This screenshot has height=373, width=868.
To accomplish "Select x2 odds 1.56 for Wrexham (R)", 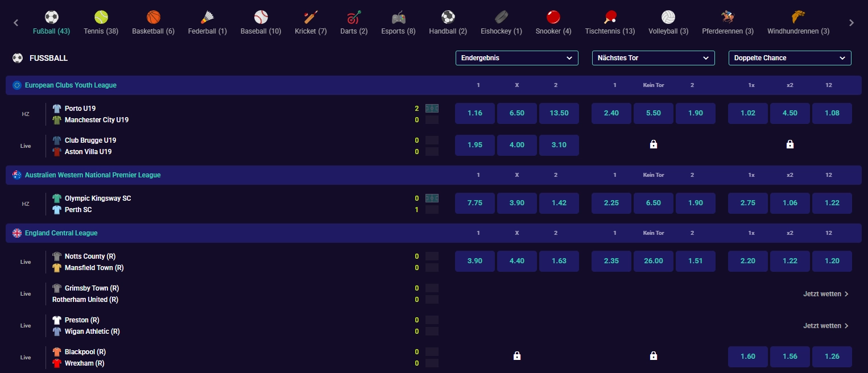I will 790,357.
